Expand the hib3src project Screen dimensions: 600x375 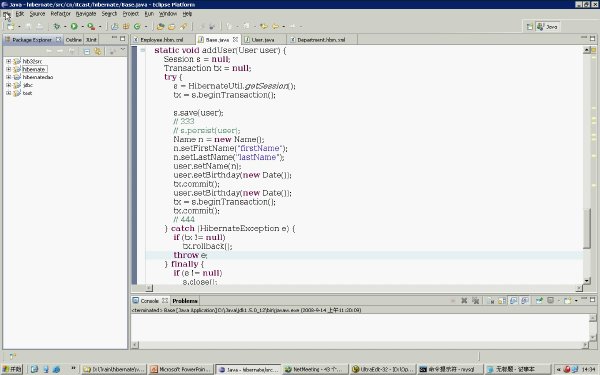[8, 61]
